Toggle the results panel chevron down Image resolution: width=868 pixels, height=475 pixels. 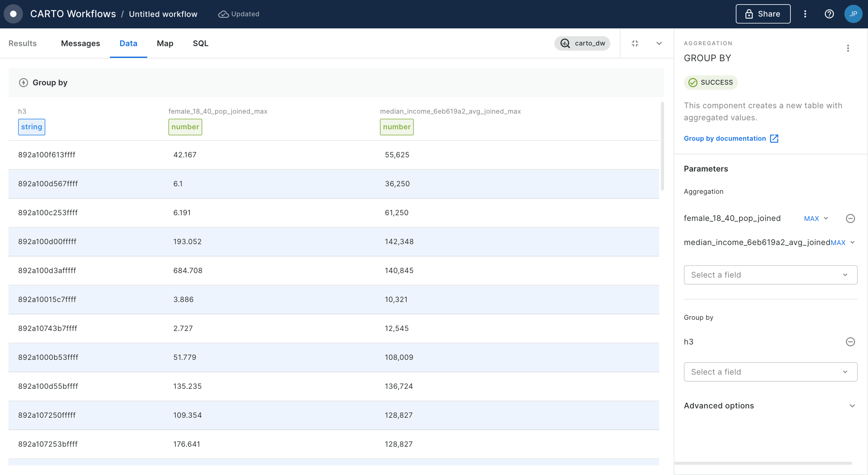659,43
